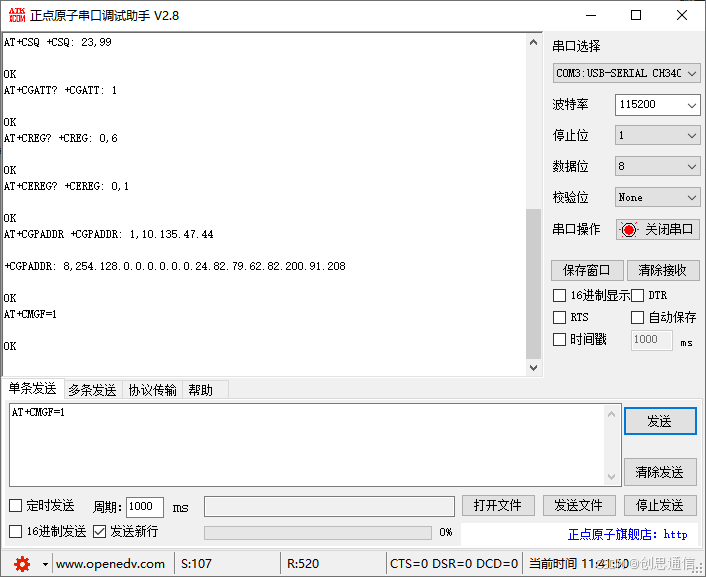Click 清除接收 clear receive button

662,270
